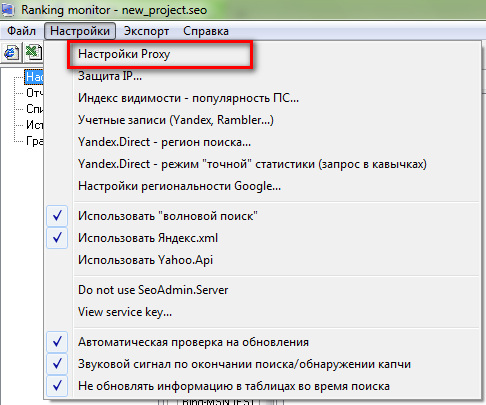
Task: Select the 'Отч' tree item
Action: click(34, 93)
